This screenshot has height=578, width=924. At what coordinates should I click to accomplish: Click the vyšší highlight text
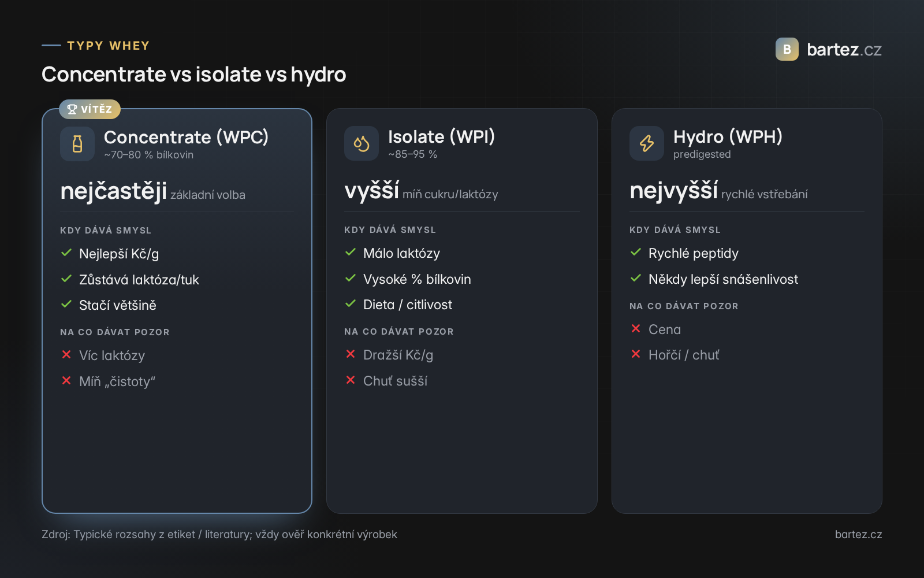coord(371,190)
